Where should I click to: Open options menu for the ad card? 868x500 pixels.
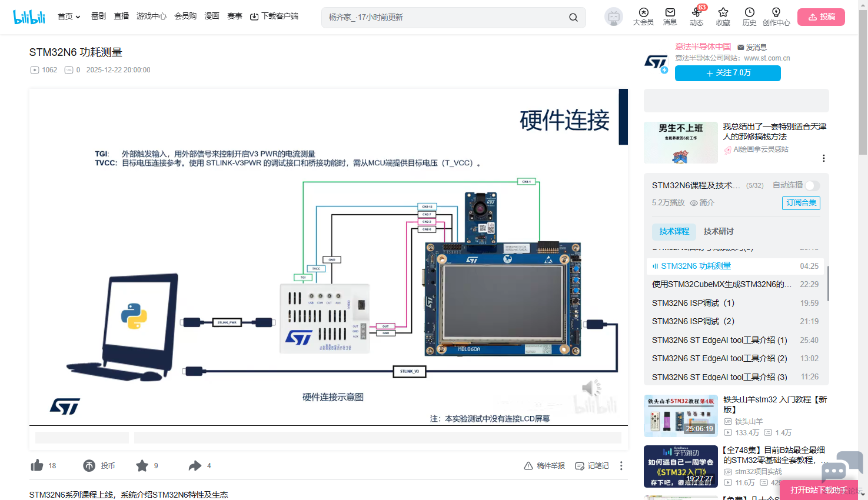(x=823, y=158)
